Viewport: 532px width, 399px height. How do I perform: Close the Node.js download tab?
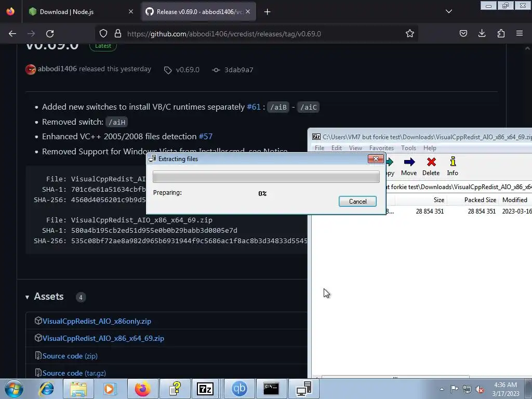click(130, 11)
